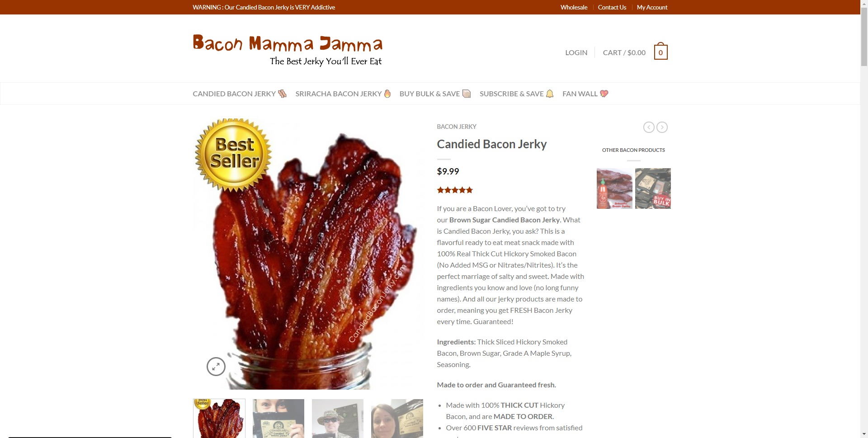Open My Account link
868x438 pixels.
652,7
